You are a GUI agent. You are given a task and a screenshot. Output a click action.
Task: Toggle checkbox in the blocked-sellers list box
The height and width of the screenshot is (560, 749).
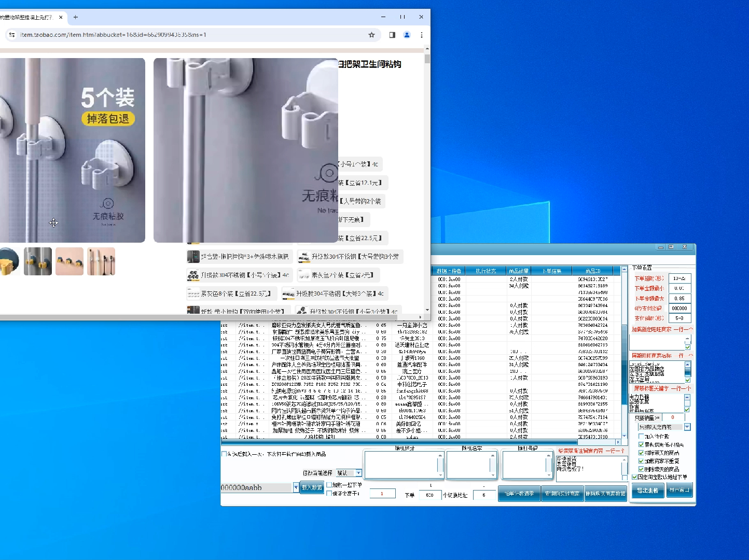click(688, 380)
